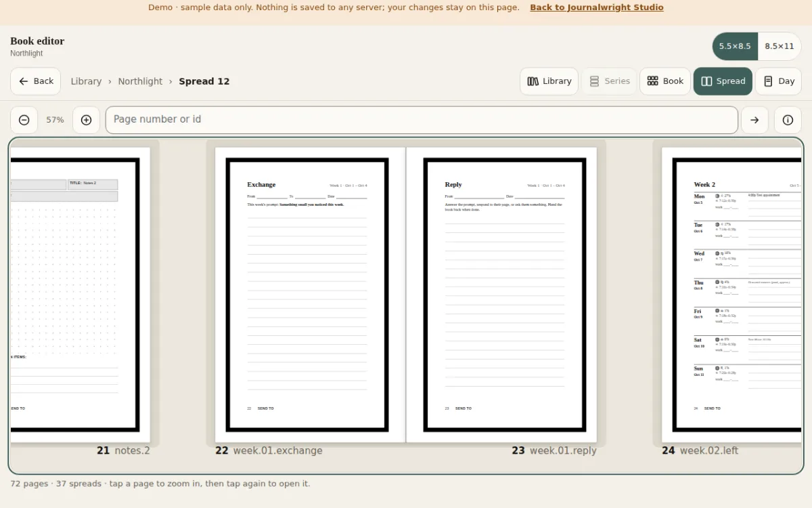Image resolution: width=812 pixels, height=508 pixels.
Task: Select the Spread view tab
Action: (723, 81)
